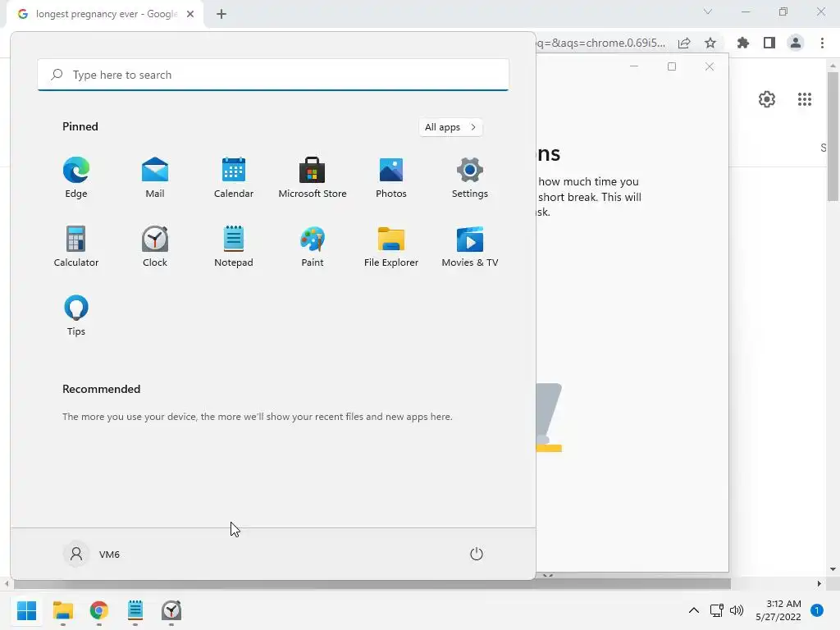Image resolution: width=840 pixels, height=630 pixels.
Task: Open the pinned Clock app
Action: (155, 246)
